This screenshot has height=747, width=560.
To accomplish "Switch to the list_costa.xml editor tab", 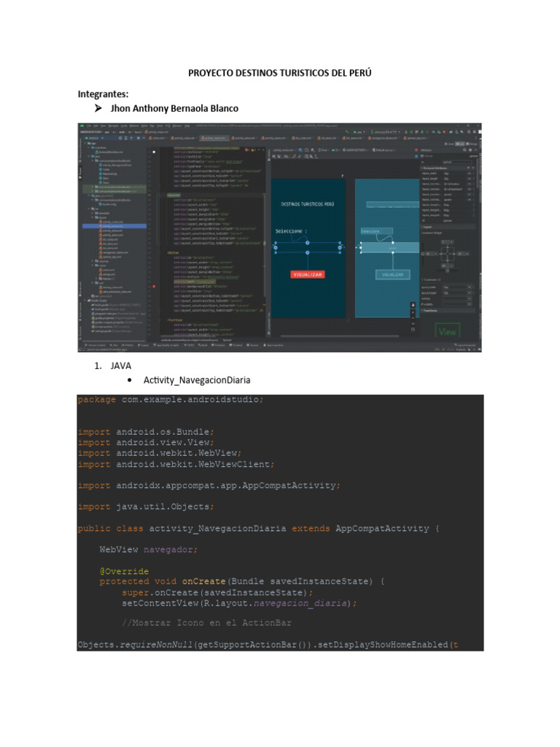I will click(302, 138).
